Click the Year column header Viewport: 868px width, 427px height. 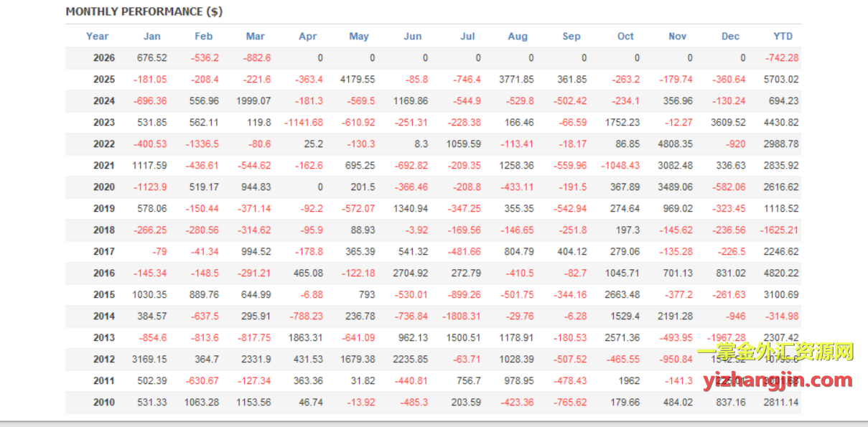coord(97,37)
